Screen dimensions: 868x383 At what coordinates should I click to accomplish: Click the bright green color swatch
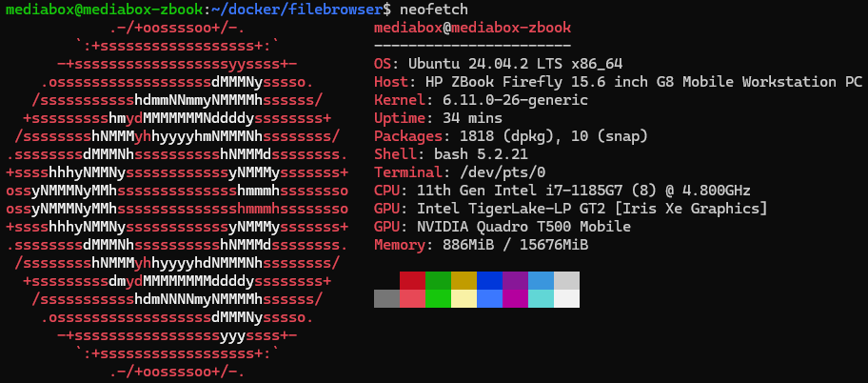(x=439, y=298)
